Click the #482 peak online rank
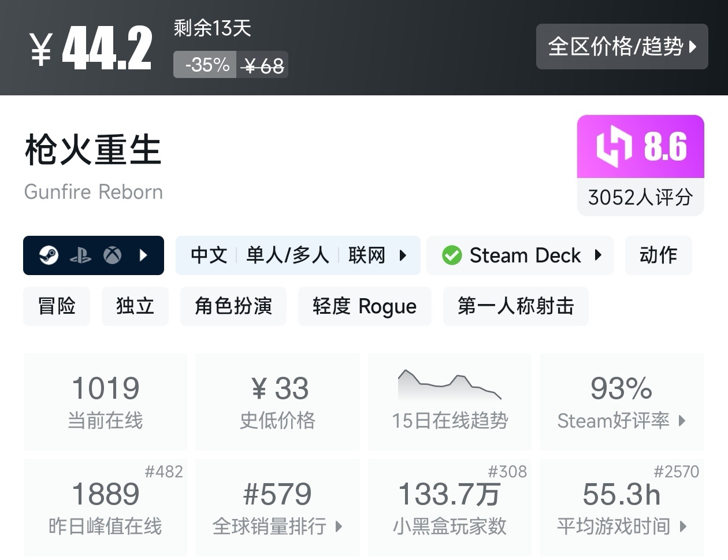The image size is (728, 560). [164, 472]
